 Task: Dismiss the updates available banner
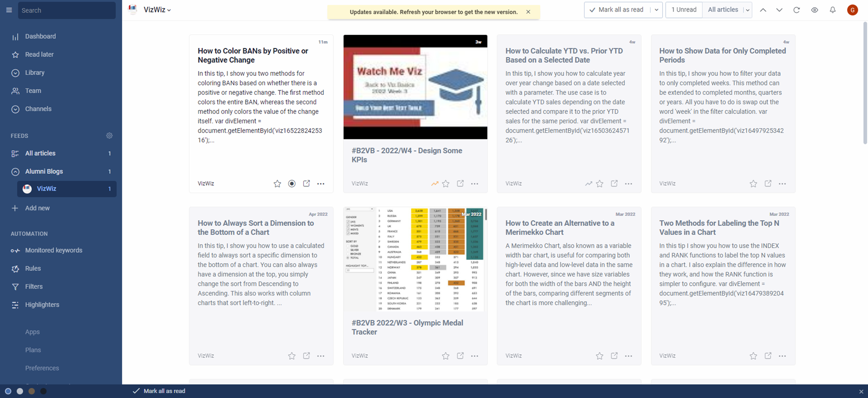(528, 12)
